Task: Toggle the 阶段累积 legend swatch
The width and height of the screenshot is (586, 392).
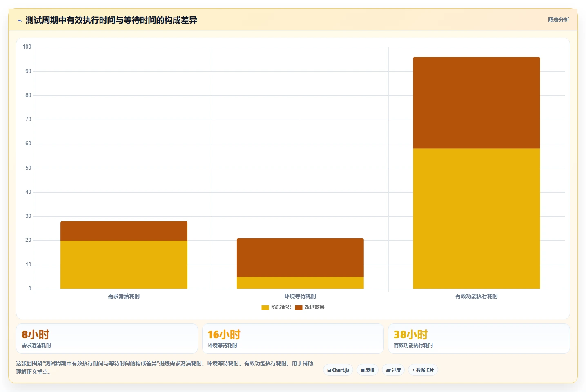Action: coord(265,307)
